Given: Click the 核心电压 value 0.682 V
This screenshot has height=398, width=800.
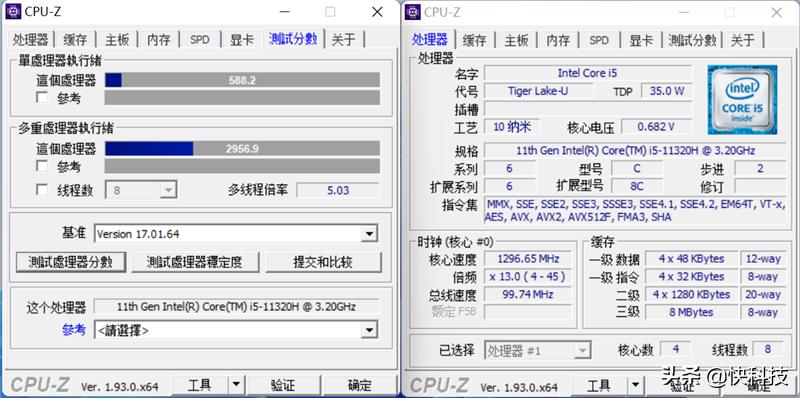Looking at the screenshot, I should pyautogui.click(x=657, y=127).
